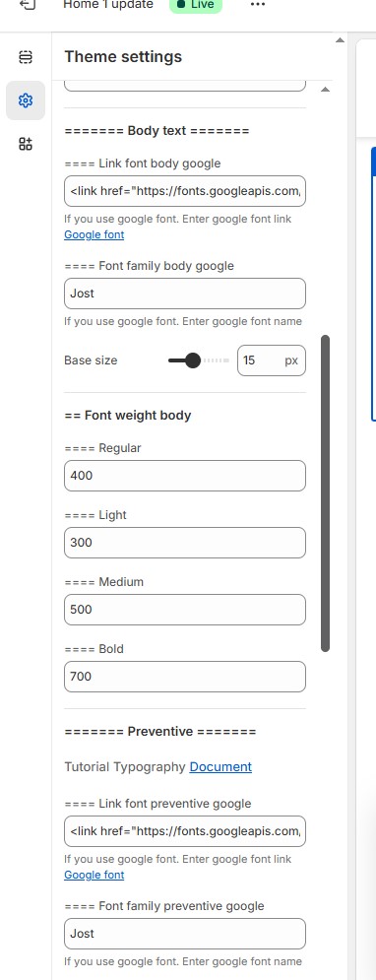Click the Base size px number field

click(x=272, y=360)
